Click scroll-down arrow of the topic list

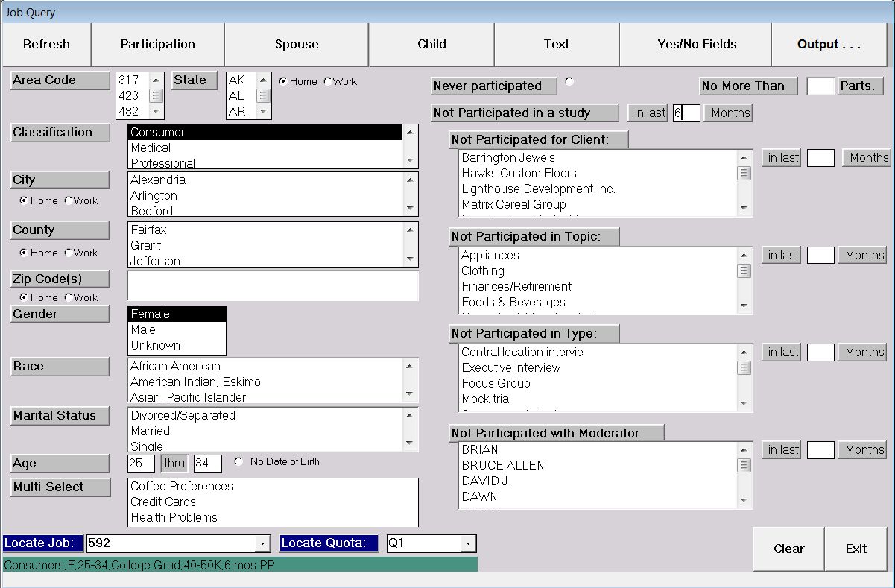pos(744,306)
